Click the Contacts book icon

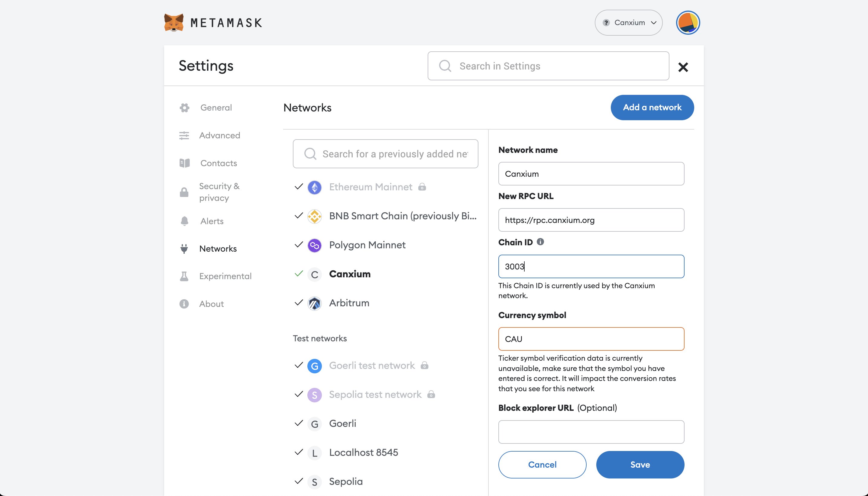[x=184, y=163]
